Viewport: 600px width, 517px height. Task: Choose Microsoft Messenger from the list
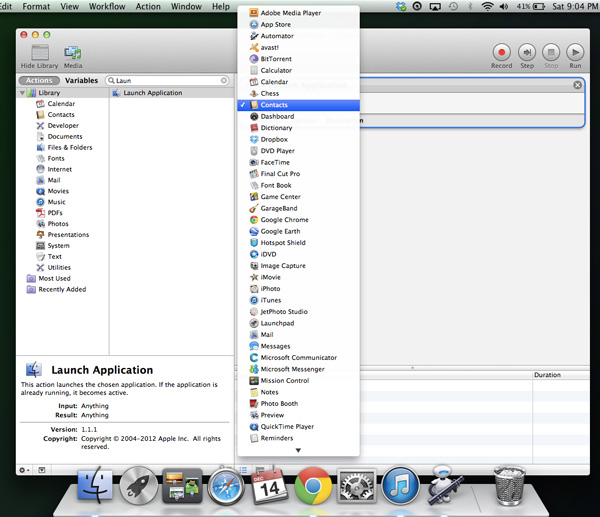298,369
